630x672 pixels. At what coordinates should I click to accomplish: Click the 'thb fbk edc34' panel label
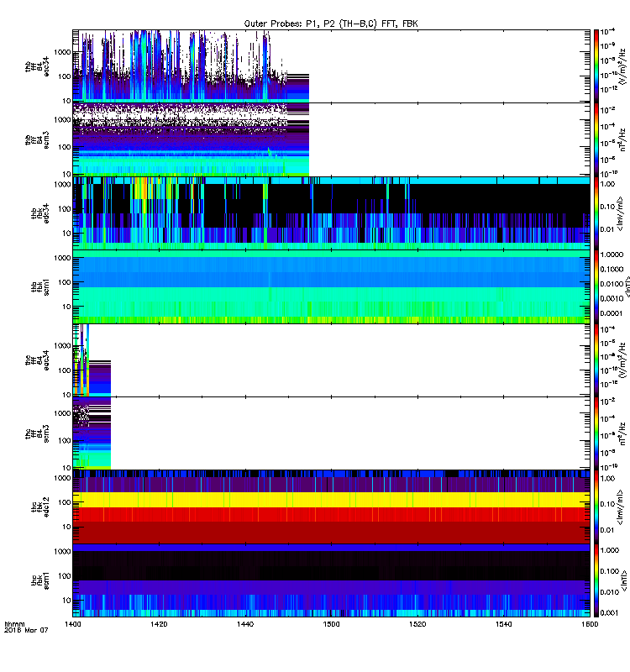(39, 213)
